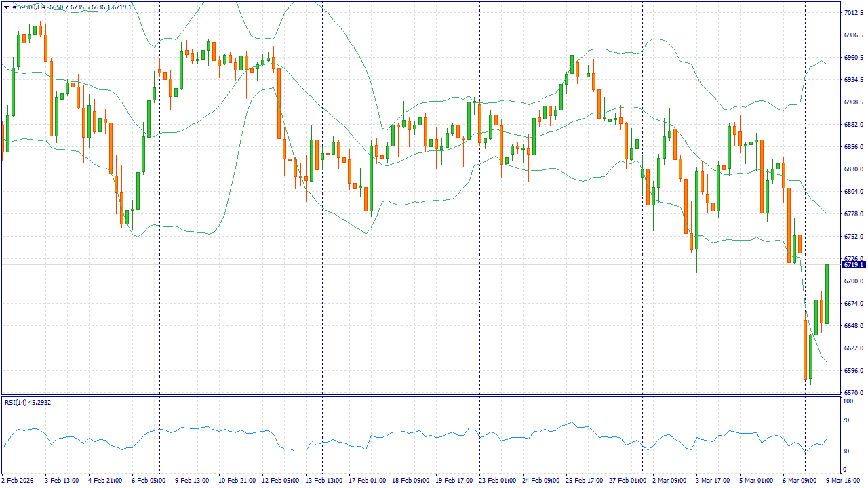
Task: Click the 6960.5 price scale label
Action: point(853,58)
